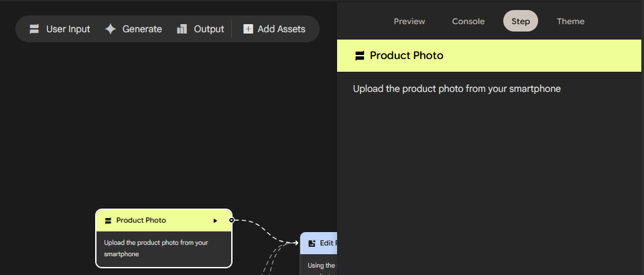The image size is (644, 275).
Task: Click the Add Assets plus icon
Action: 248,29
